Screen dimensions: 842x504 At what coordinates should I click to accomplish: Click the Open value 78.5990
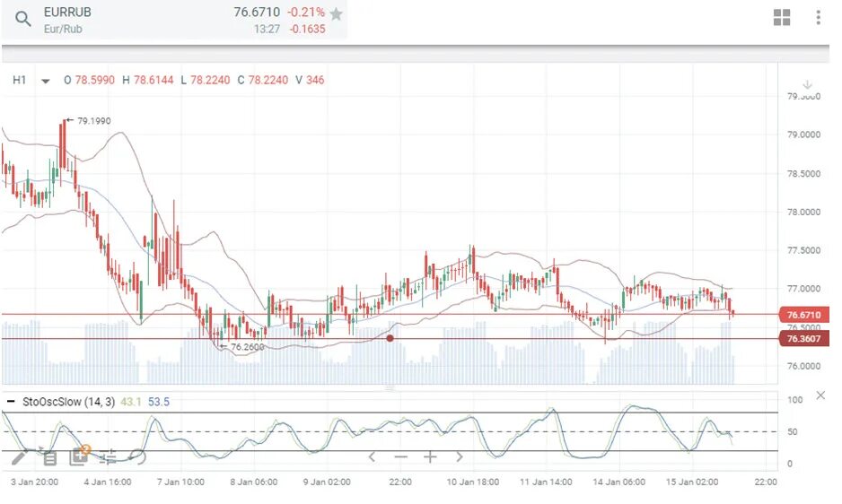[94, 80]
